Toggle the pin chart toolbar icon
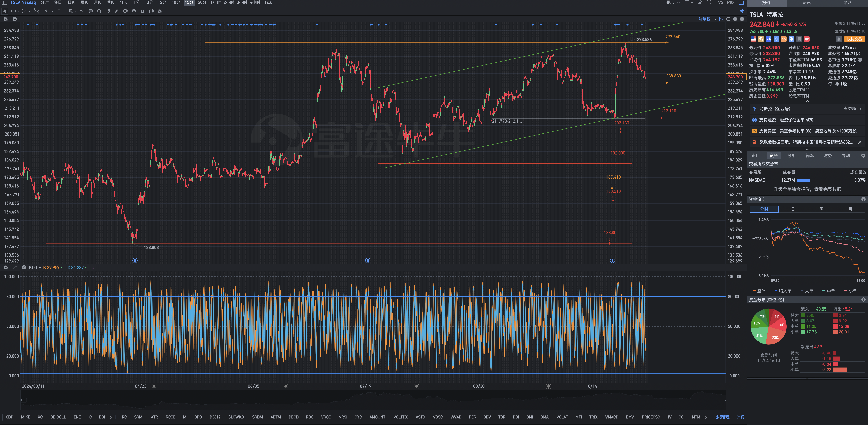 pos(742,11)
